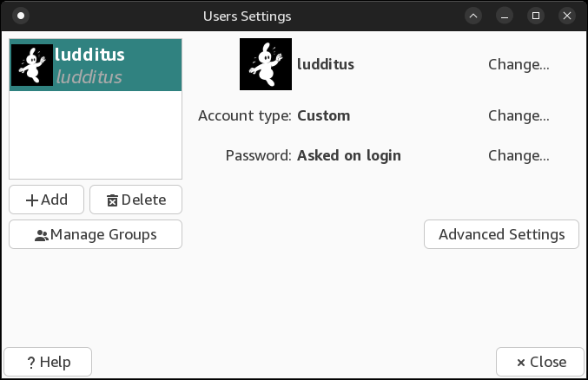The width and height of the screenshot is (588, 380).
Task: Click the roll-up chevron in title bar
Action: [472, 16]
